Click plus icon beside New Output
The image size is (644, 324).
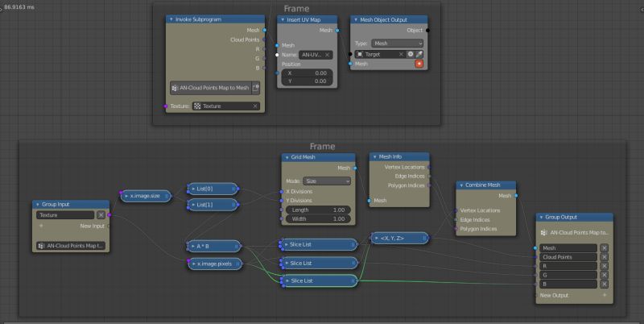pyautogui.click(x=605, y=295)
